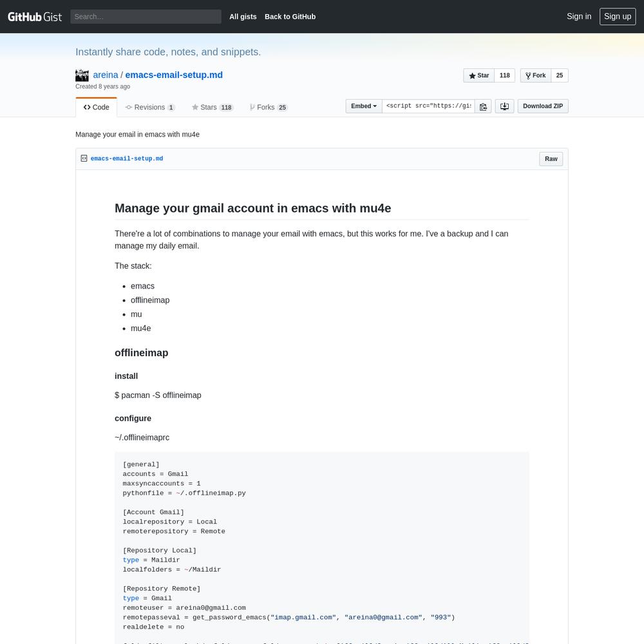This screenshot has width=644, height=644.
Task: Click the 'Instantly share code, notes, and snippets.' tagline
Action: (x=168, y=52)
